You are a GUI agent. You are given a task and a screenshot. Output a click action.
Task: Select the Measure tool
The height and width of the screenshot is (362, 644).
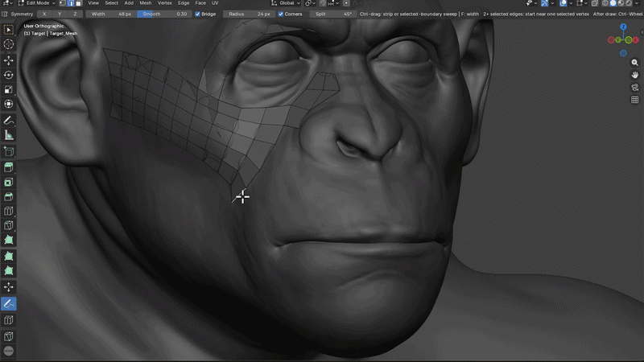tap(9, 135)
